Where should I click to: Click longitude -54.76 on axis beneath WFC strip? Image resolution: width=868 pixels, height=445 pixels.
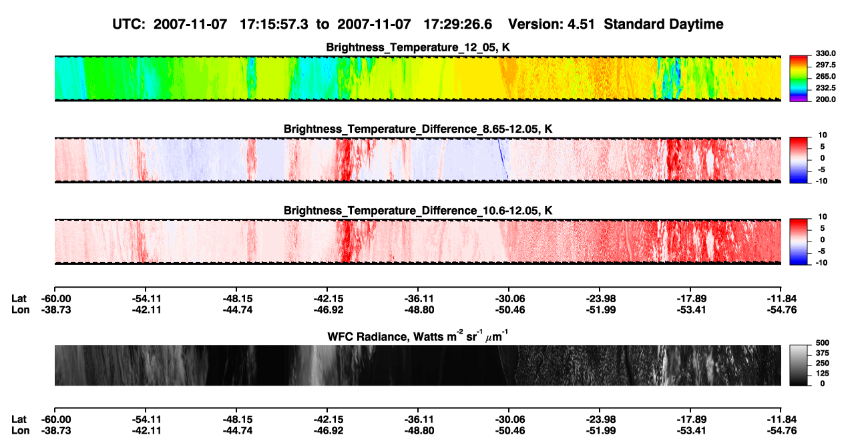tap(782, 430)
